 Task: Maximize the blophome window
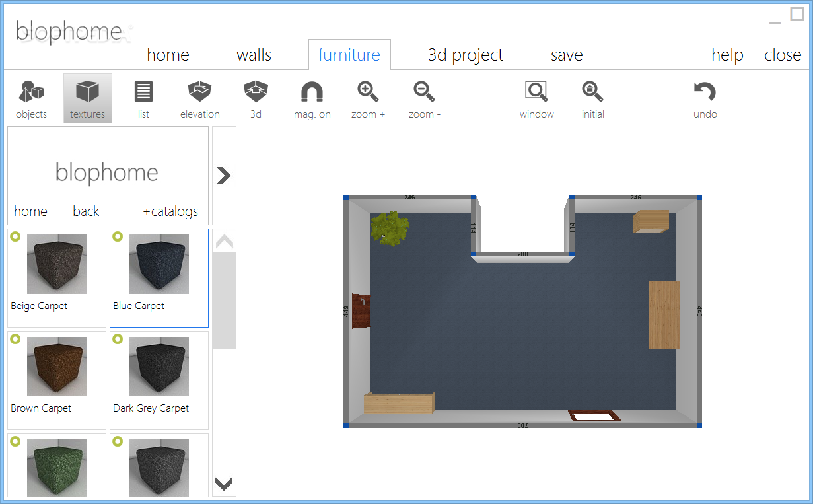[x=796, y=15]
